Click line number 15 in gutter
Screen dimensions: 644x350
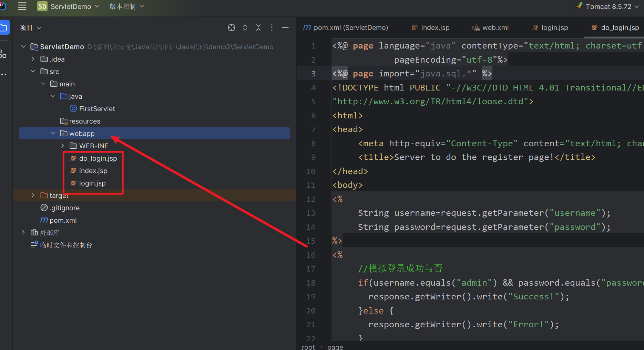(311, 241)
